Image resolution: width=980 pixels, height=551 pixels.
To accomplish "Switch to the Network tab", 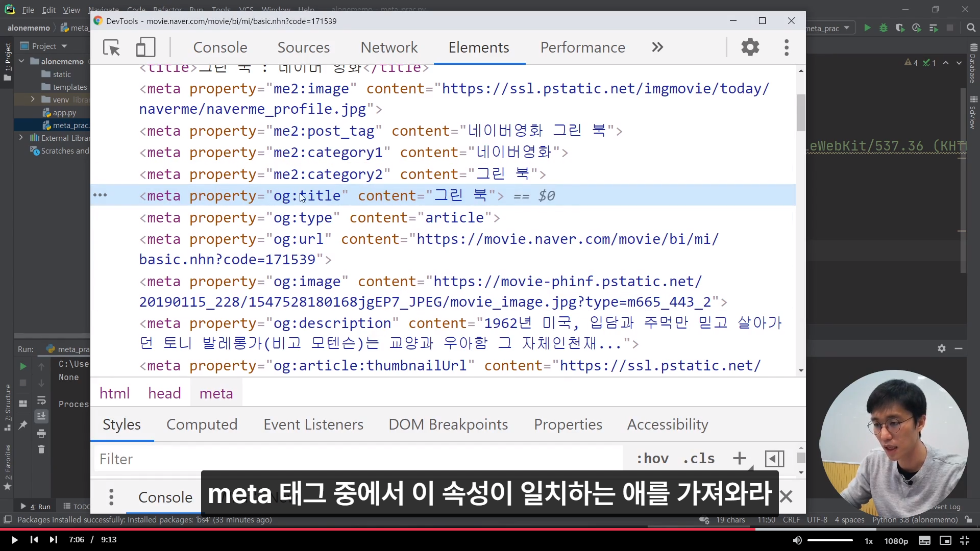I will pos(389,47).
